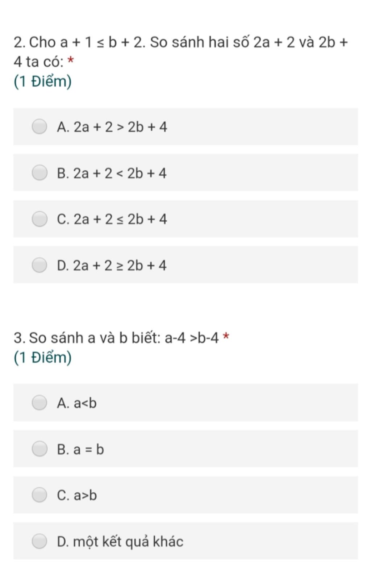
Task: Click answer label '2a + 2 ≥ 2b + 4'
Action: (x=120, y=266)
